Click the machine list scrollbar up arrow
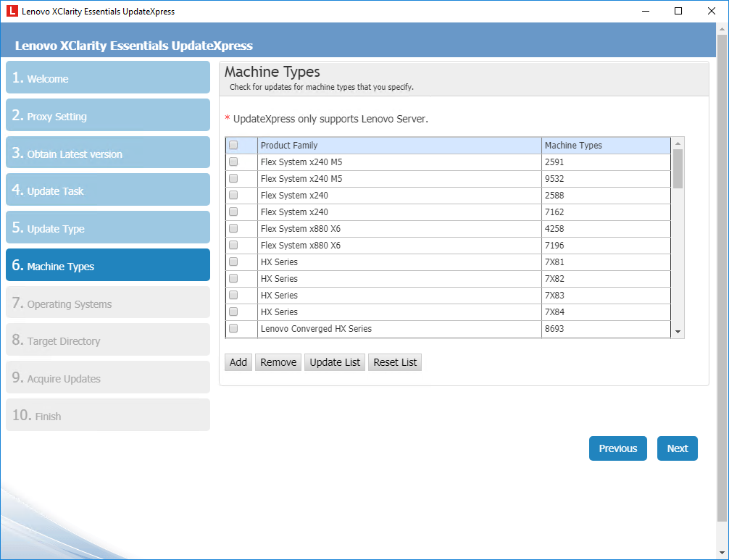 [x=678, y=143]
